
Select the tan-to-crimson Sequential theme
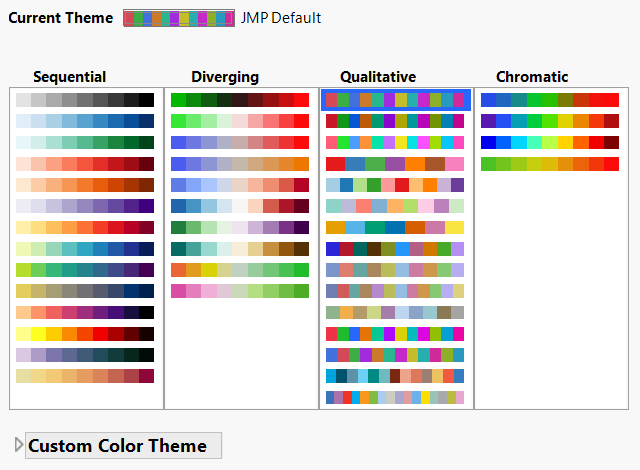click(x=85, y=376)
